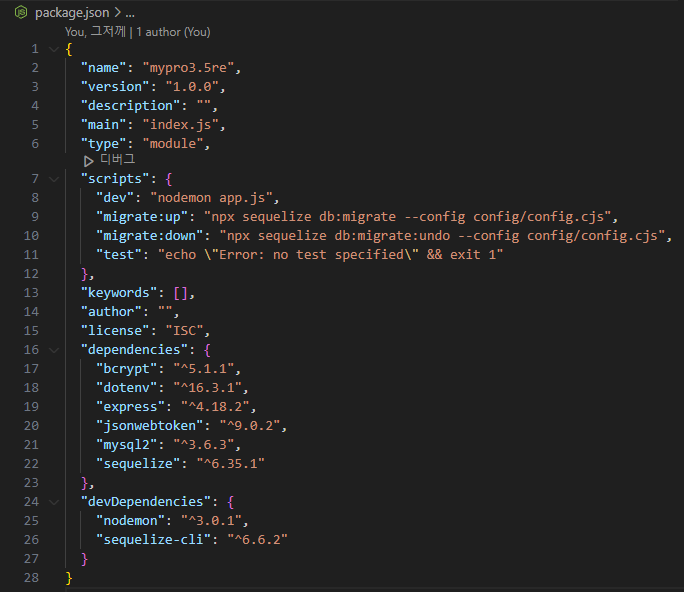
Task: Click the debug play icon above scripts
Action: (x=89, y=161)
